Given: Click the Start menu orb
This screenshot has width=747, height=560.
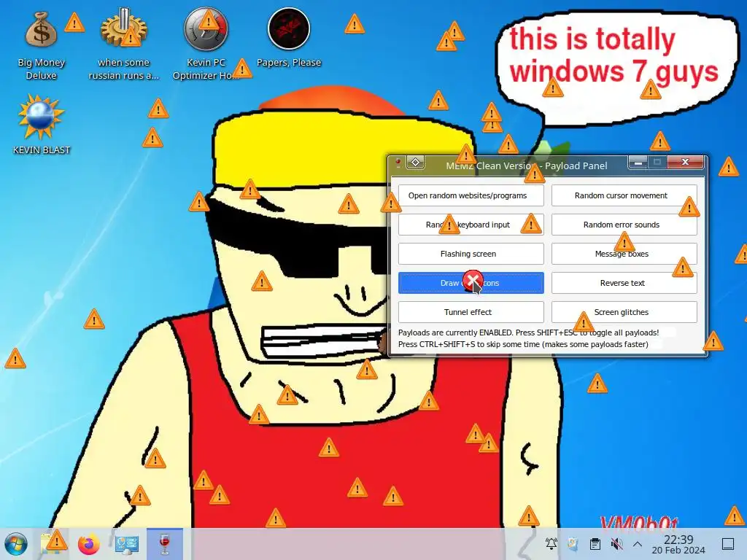Looking at the screenshot, I should pos(16,544).
